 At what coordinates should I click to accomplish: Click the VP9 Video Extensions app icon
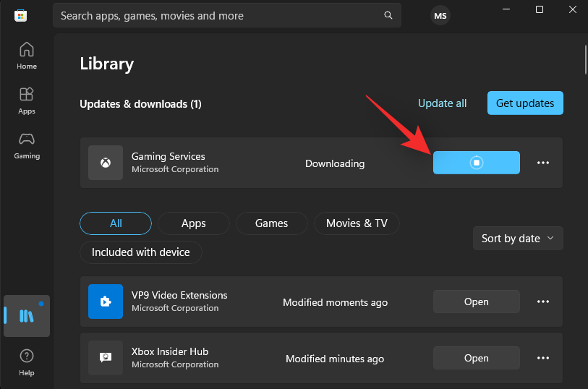tap(106, 302)
